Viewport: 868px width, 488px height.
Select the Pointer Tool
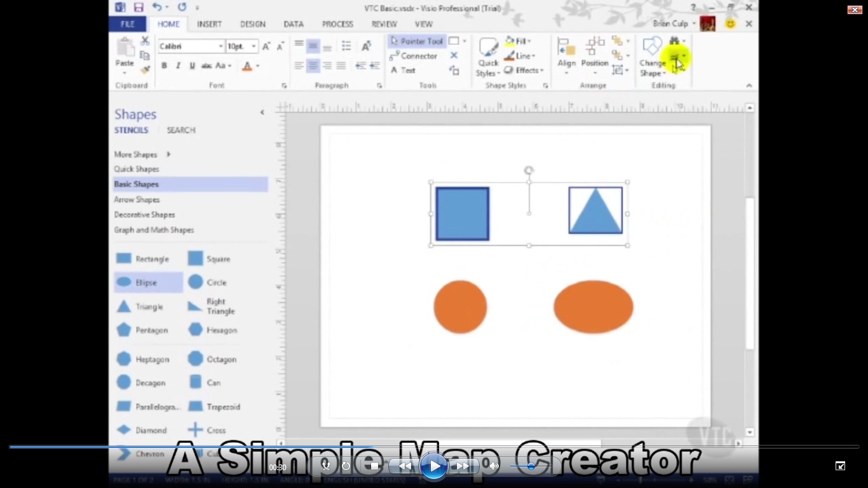(x=417, y=41)
